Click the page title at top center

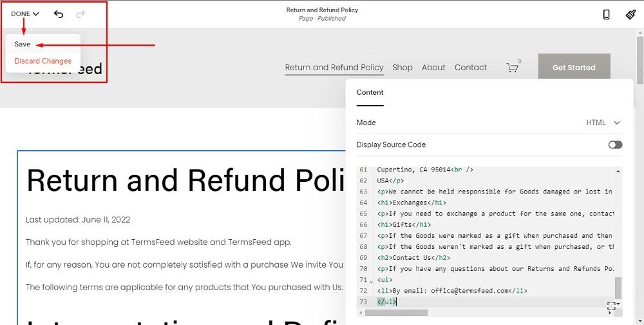coord(322,10)
